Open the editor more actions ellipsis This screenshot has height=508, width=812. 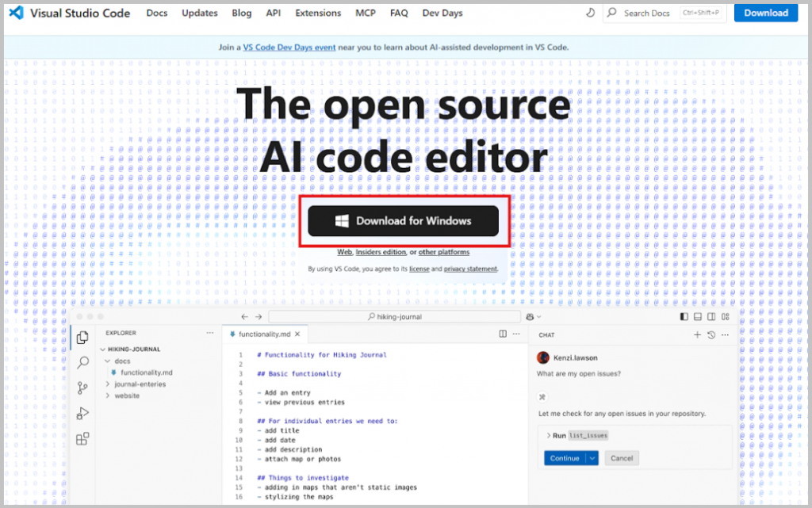click(x=516, y=334)
